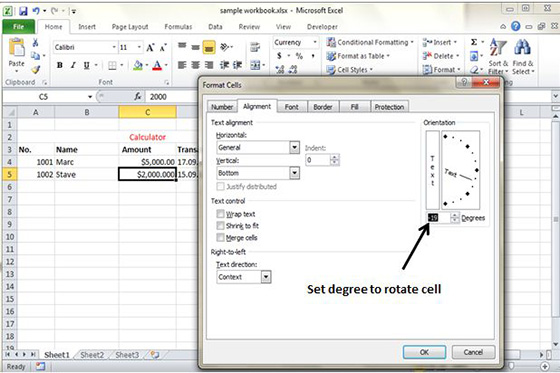Open the Name Box dropdown arrow

(x=90, y=96)
